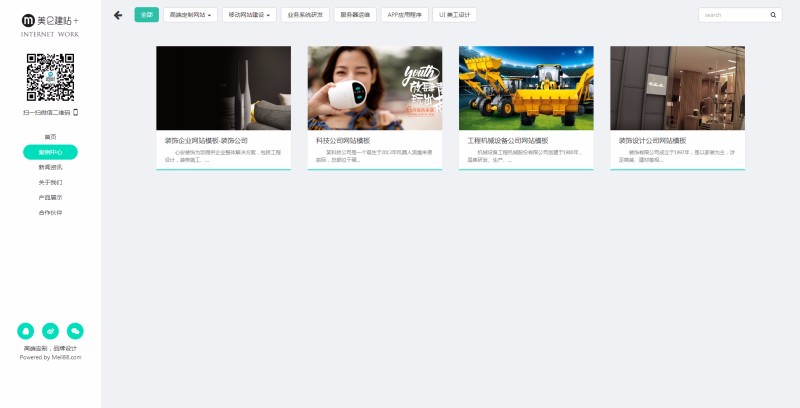Click the description under 装饰企业网站模板-装饰公司
Image resolution: width=800 pixels, height=408 pixels.
(223, 156)
